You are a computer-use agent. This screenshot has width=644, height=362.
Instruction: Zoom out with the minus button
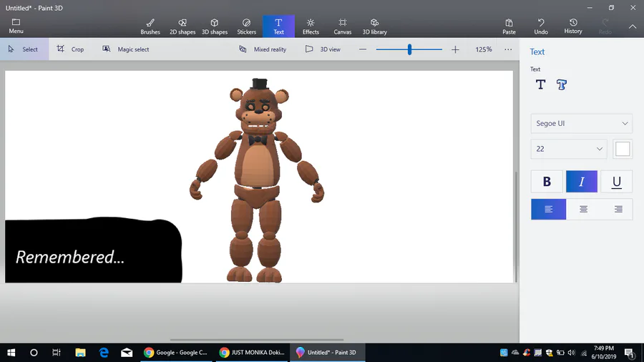pos(362,49)
